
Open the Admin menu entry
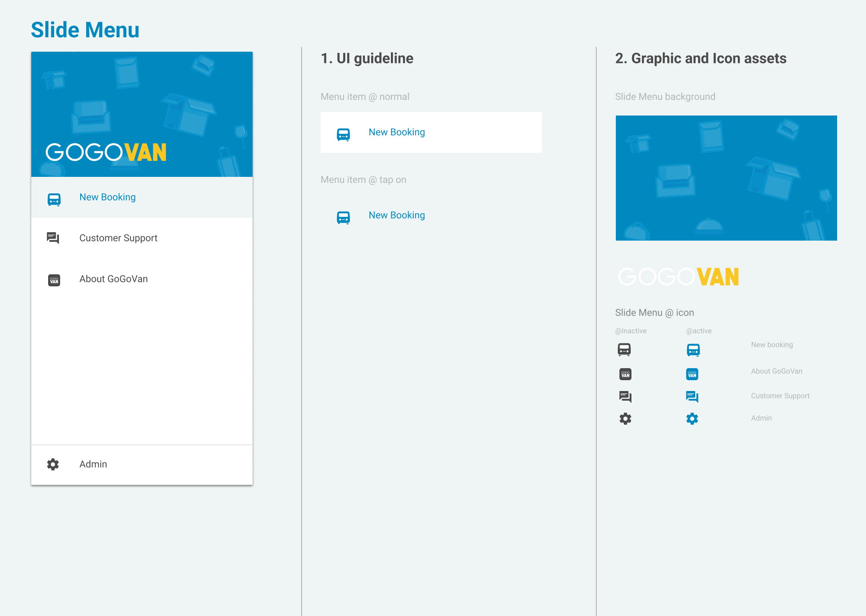click(x=142, y=464)
